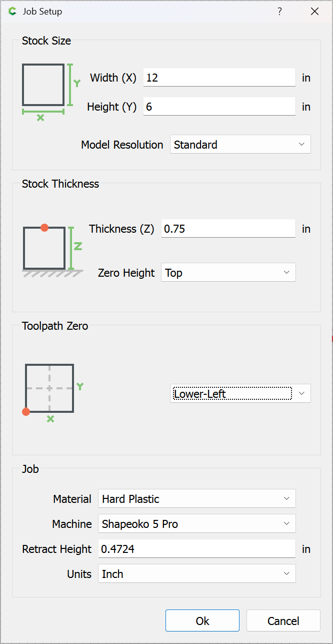
Task: Open the Units dropdown set to Inch
Action: point(196,574)
